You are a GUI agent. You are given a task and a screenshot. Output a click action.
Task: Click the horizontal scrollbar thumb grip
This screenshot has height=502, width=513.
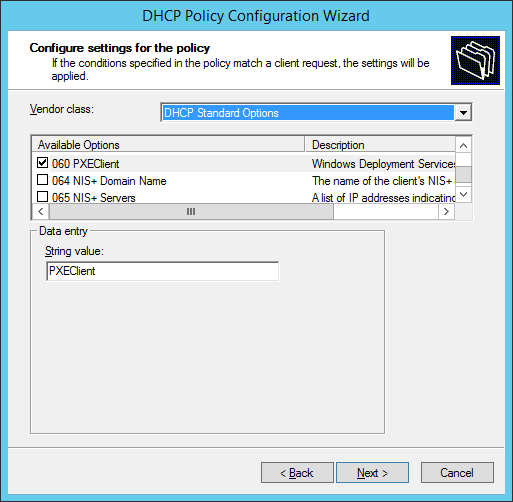(191, 211)
